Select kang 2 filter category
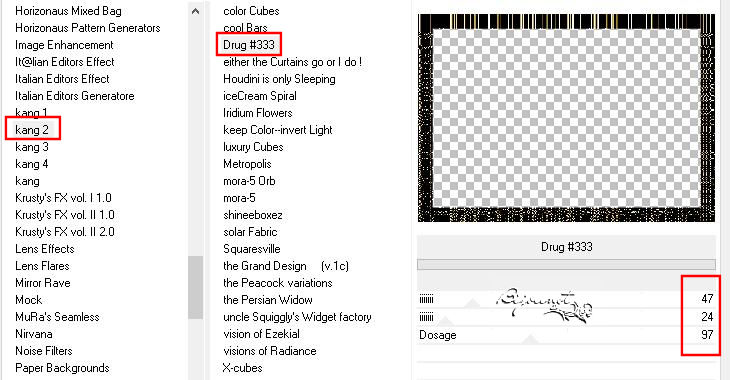This screenshot has height=380, width=730. [x=32, y=129]
